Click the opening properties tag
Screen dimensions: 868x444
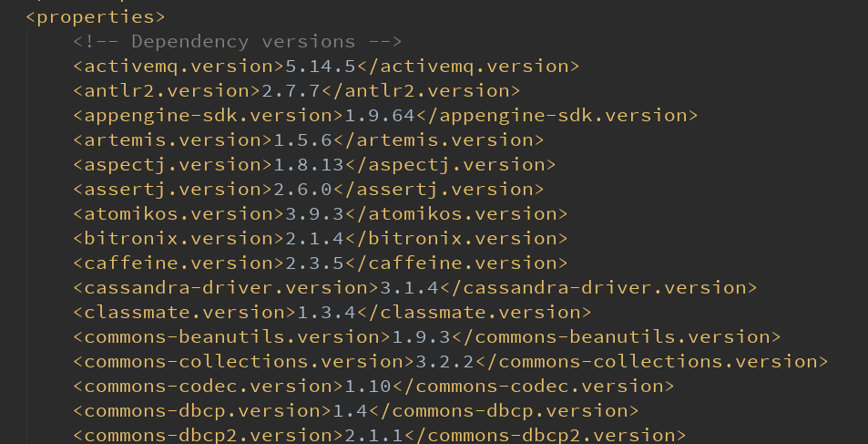point(96,17)
